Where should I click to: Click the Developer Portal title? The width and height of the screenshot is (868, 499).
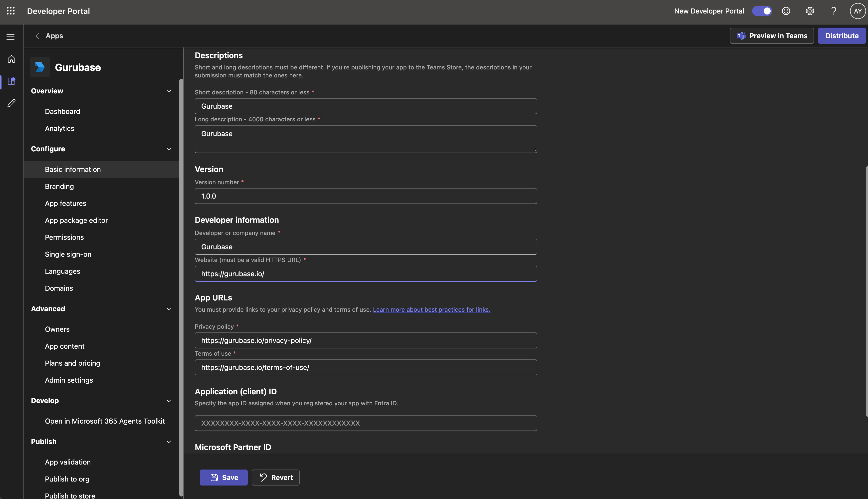tap(59, 11)
